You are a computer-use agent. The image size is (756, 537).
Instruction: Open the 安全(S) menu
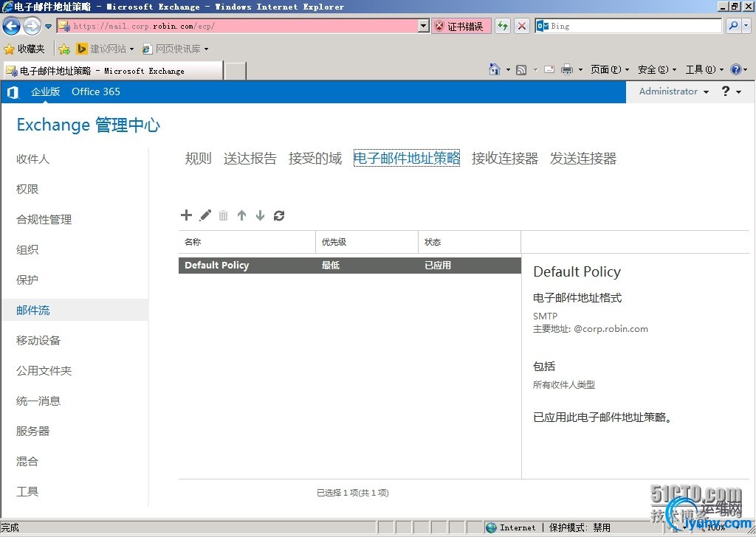click(656, 70)
